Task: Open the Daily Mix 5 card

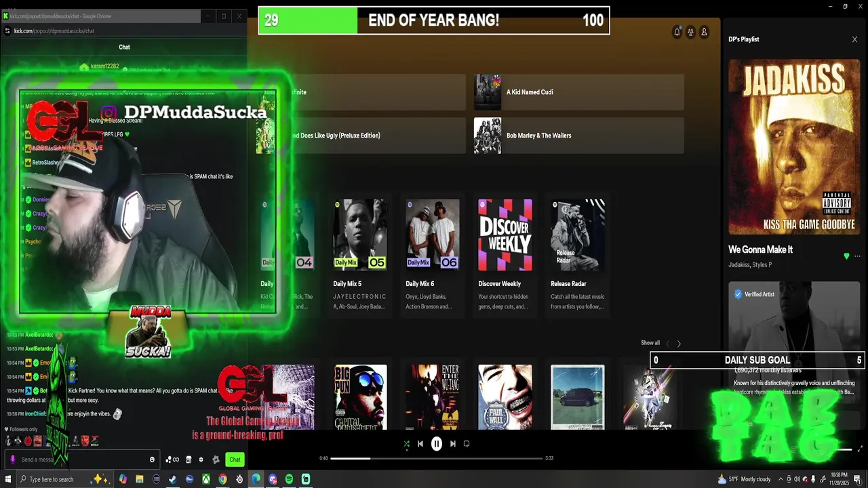Action: click(360, 256)
